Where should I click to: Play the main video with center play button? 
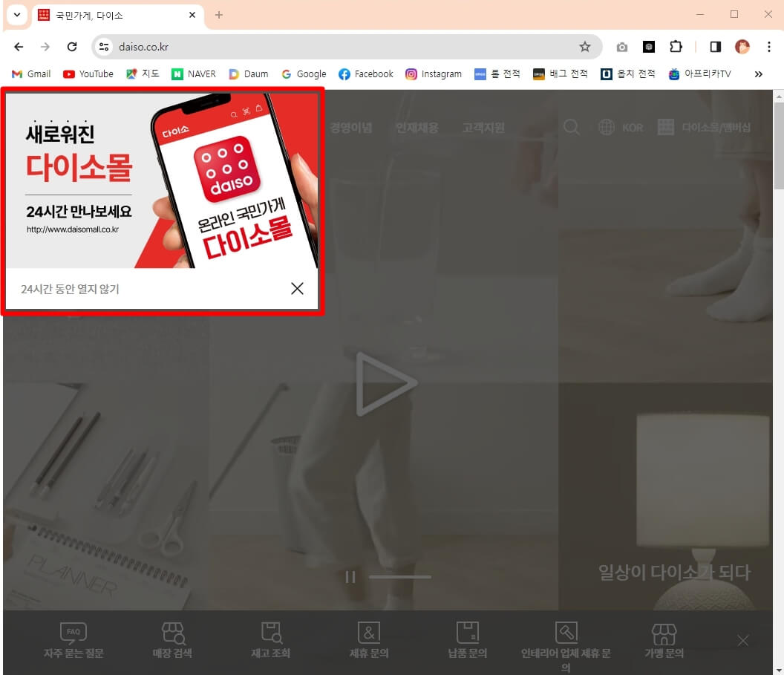385,383
